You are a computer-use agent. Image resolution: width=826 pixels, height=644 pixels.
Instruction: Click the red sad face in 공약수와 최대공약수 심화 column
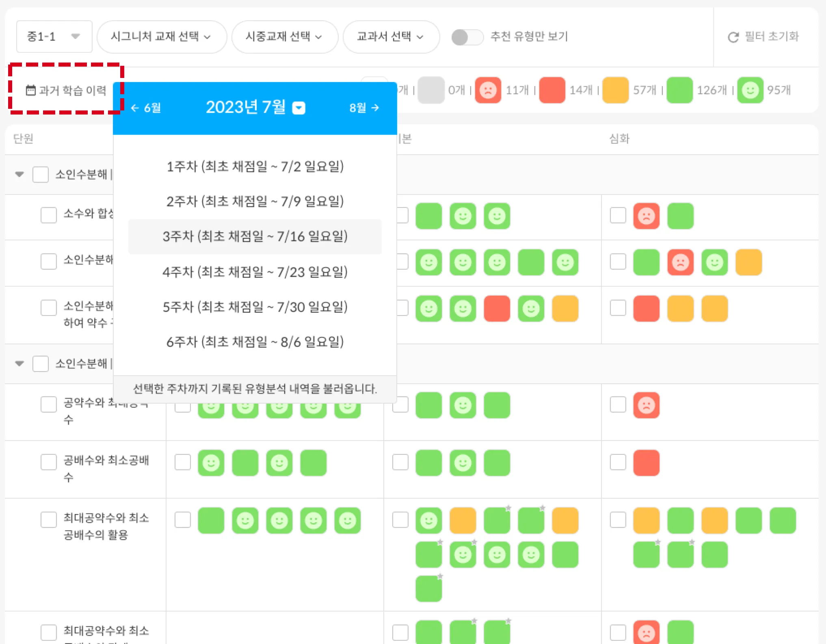[x=646, y=405]
